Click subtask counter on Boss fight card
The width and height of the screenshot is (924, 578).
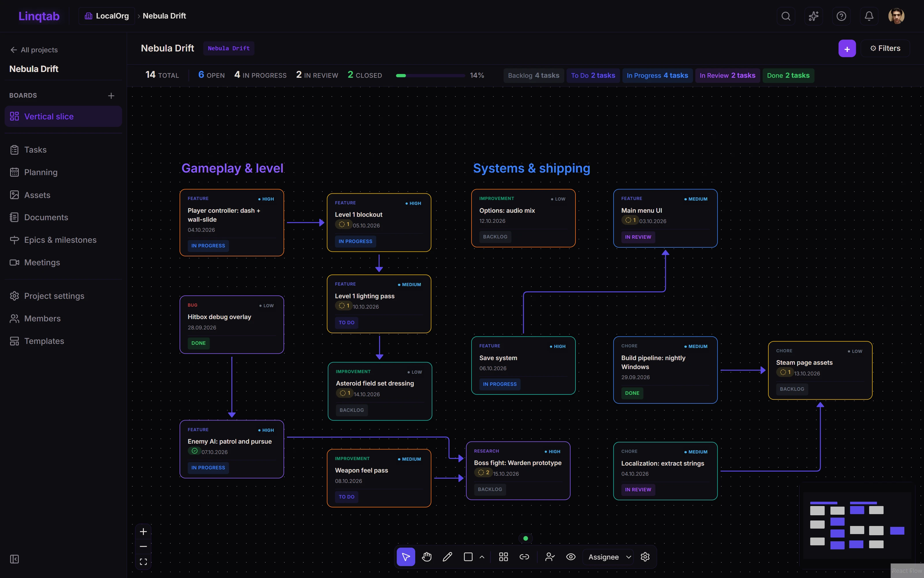[483, 473]
